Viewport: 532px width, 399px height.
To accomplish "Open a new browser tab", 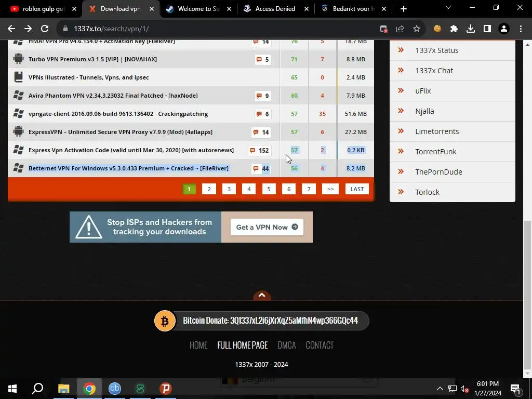I will click(403, 9).
